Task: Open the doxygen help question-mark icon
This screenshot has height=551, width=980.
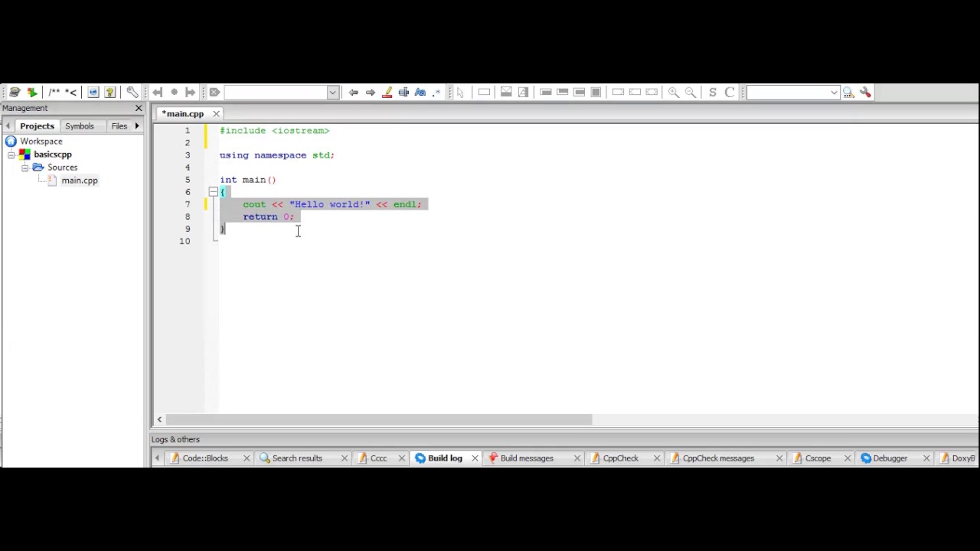Action: click(110, 92)
